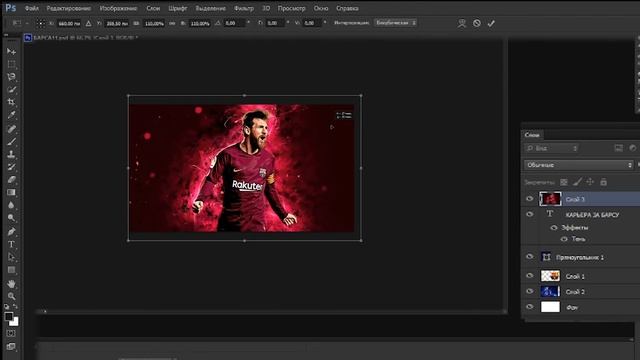
Task: Hide the Слой 1 layer
Action: click(x=530, y=276)
